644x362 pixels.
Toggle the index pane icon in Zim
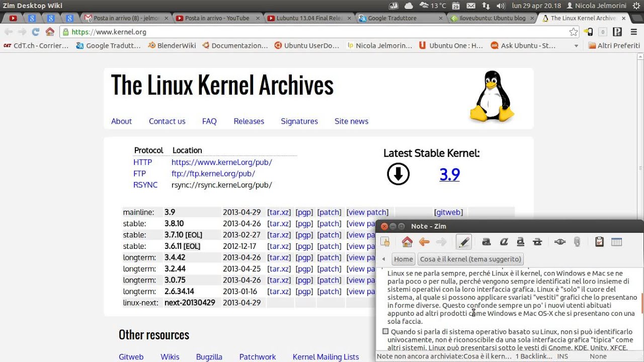(385, 242)
